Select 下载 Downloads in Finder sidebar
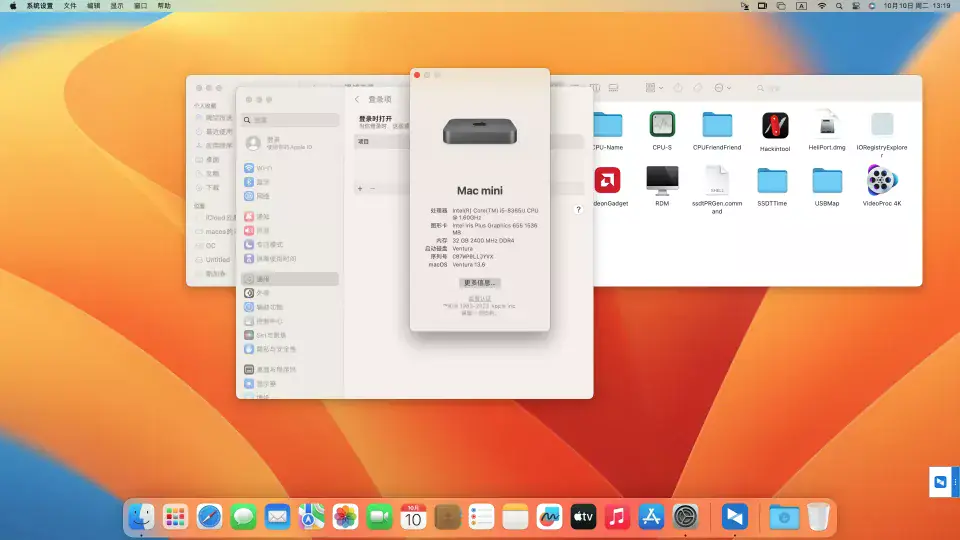This screenshot has height=540, width=960. 214,187
